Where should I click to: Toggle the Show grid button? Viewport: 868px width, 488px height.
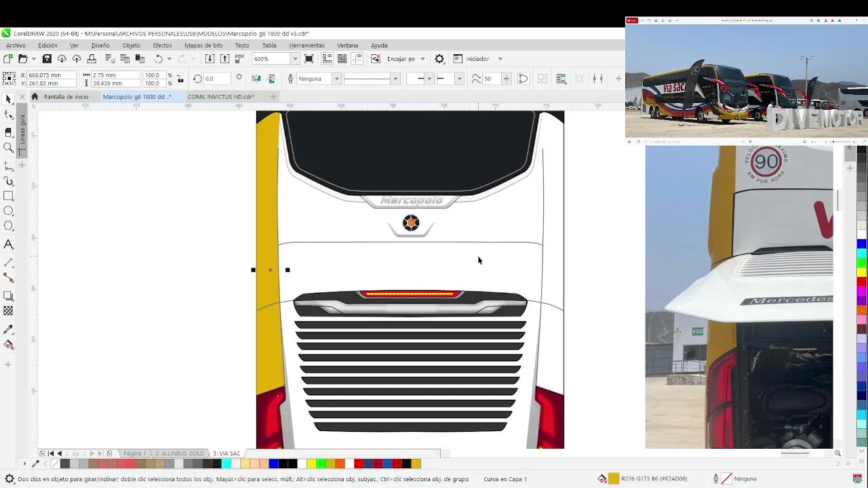(342, 59)
